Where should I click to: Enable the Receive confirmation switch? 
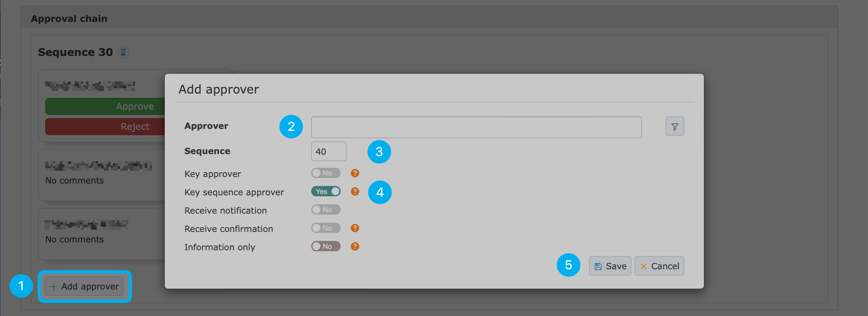pyautogui.click(x=326, y=228)
